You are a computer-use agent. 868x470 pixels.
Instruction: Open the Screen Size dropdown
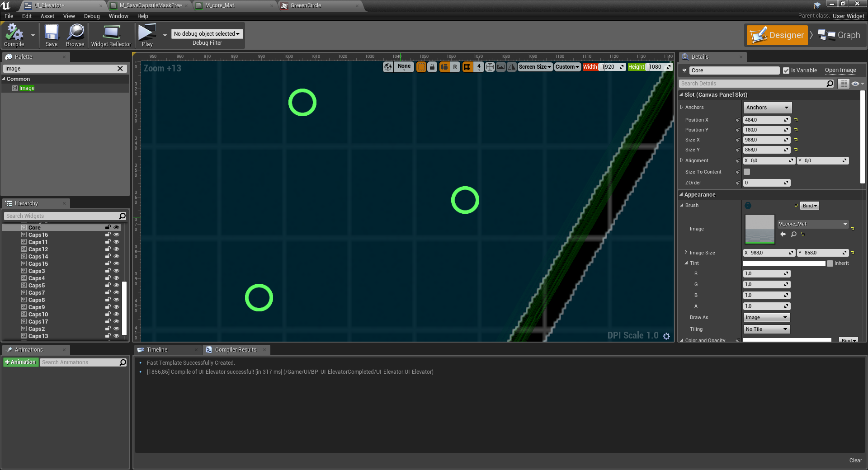tap(535, 67)
